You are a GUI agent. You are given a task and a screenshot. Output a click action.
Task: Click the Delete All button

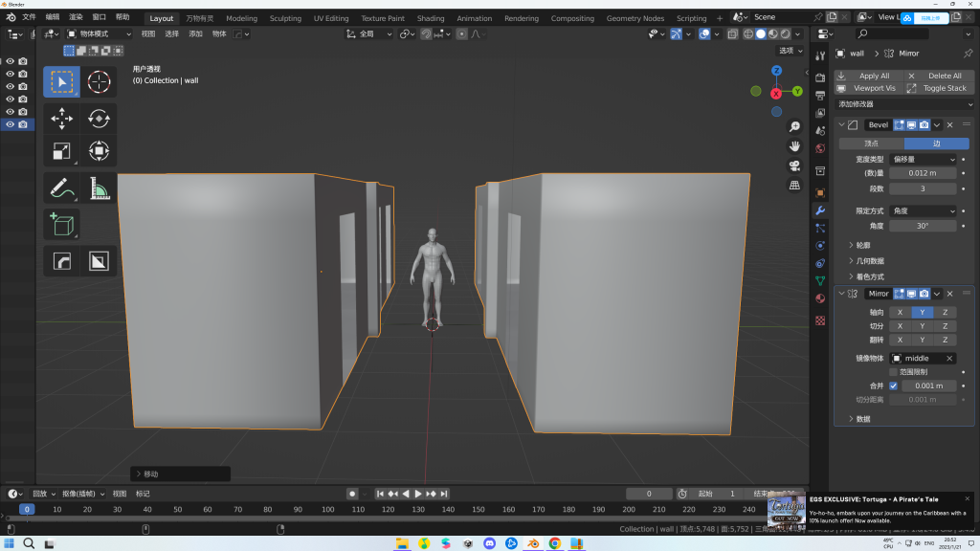[940, 76]
